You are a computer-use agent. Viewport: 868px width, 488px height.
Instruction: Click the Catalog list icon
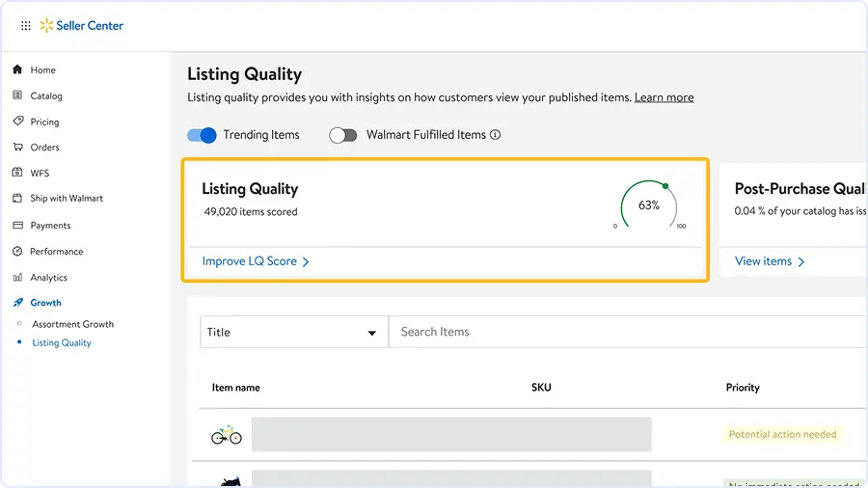coord(17,95)
